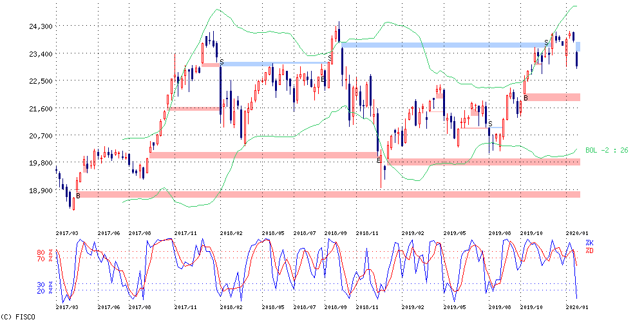Image resolution: width=644 pixels, height=331 pixels.
Task: Click the 18,900 price axis label
Action: [x=41, y=191]
